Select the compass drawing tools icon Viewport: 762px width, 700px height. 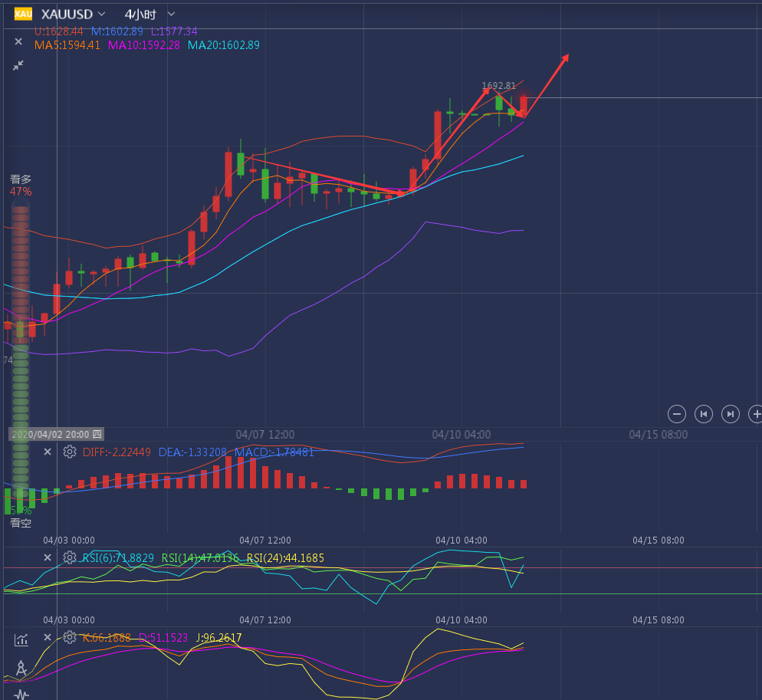pos(21,669)
